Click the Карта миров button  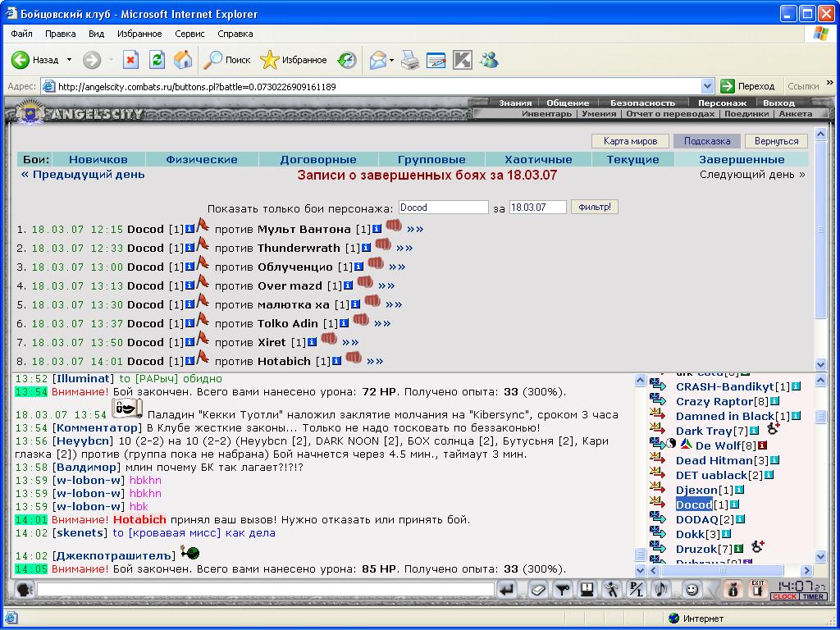click(630, 141)
